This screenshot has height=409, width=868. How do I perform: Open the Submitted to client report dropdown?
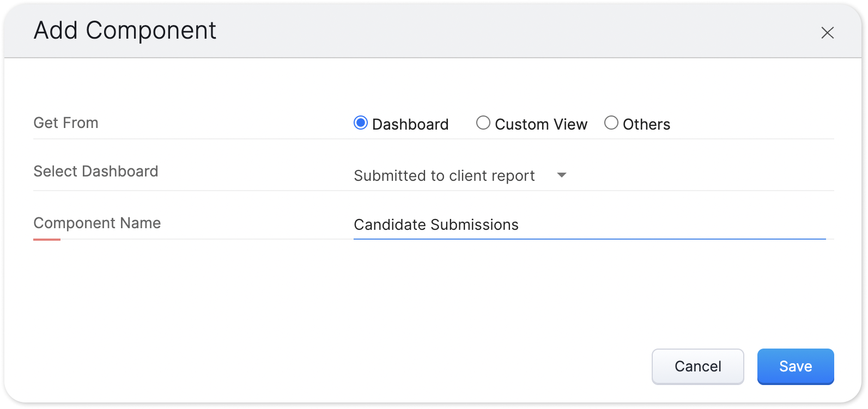(444, 176)
